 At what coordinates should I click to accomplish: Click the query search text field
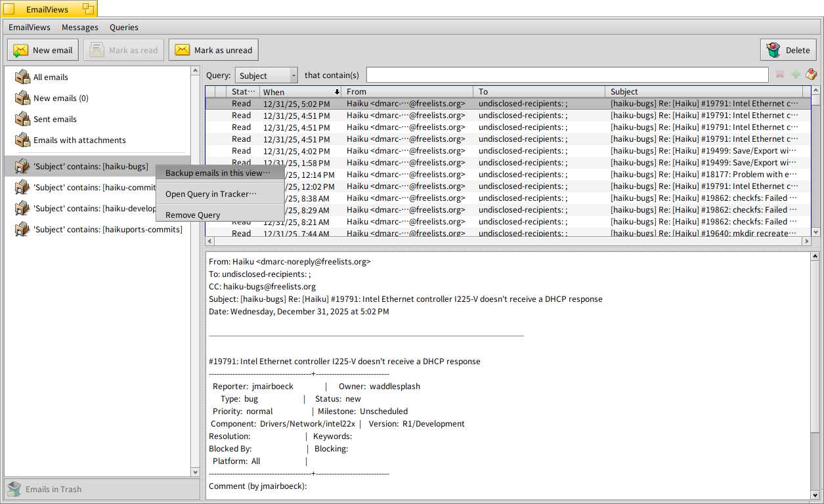567,75
